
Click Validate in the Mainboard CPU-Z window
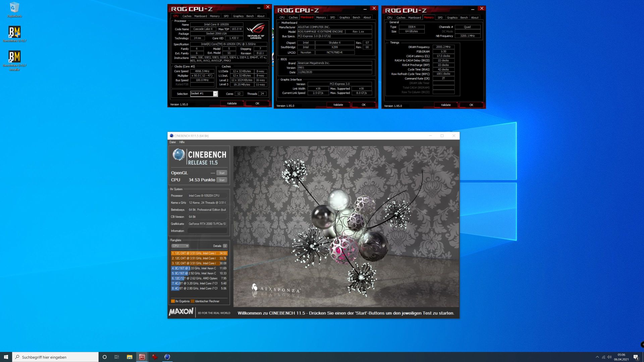point(338,105)
